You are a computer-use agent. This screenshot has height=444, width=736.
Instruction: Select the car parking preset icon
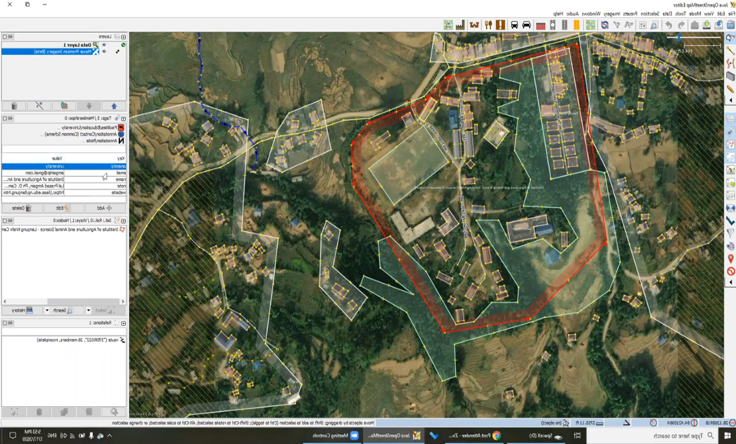pos(526,25)
